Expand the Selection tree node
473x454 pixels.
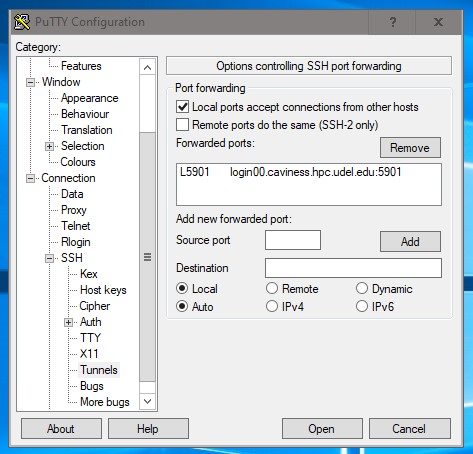(49, 146)
